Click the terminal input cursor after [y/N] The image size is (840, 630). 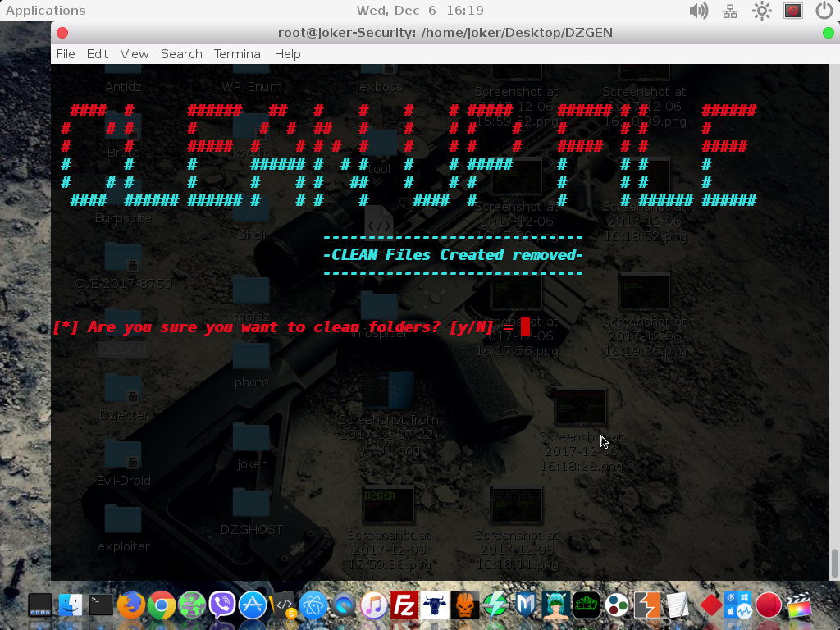tap(525, 326)
